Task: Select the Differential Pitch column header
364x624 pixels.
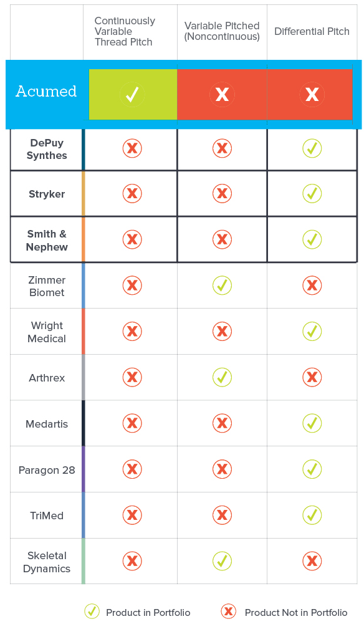Action: coord(312,31)
